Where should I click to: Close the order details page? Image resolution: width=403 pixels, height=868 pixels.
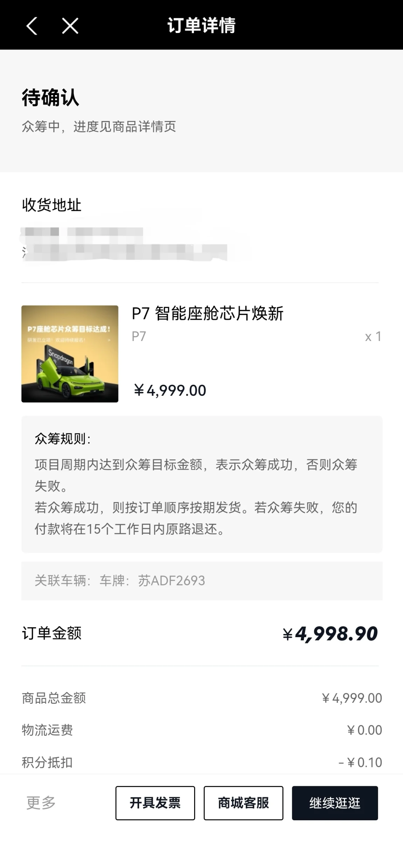(70, 26)
